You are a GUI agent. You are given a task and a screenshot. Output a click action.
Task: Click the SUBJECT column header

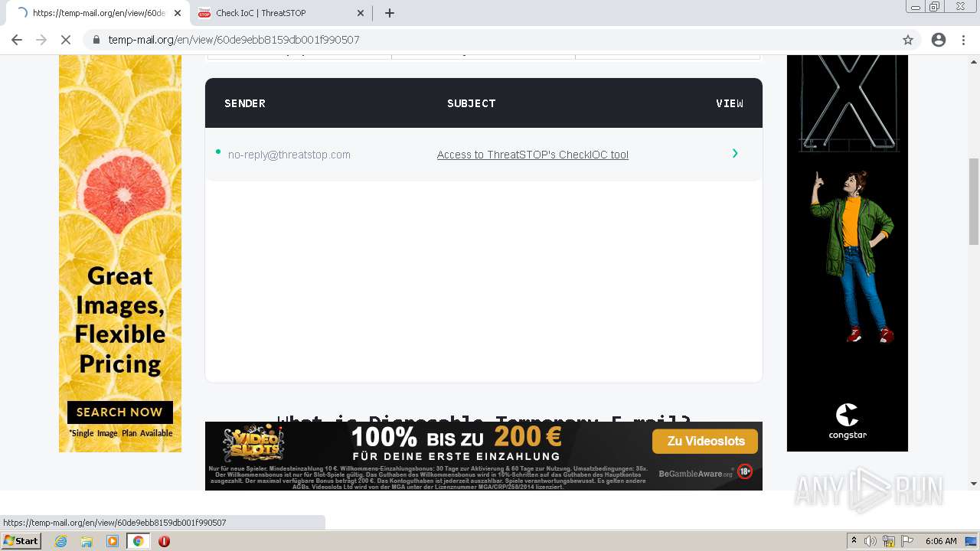pyautogui.click(x=472, y=103)
